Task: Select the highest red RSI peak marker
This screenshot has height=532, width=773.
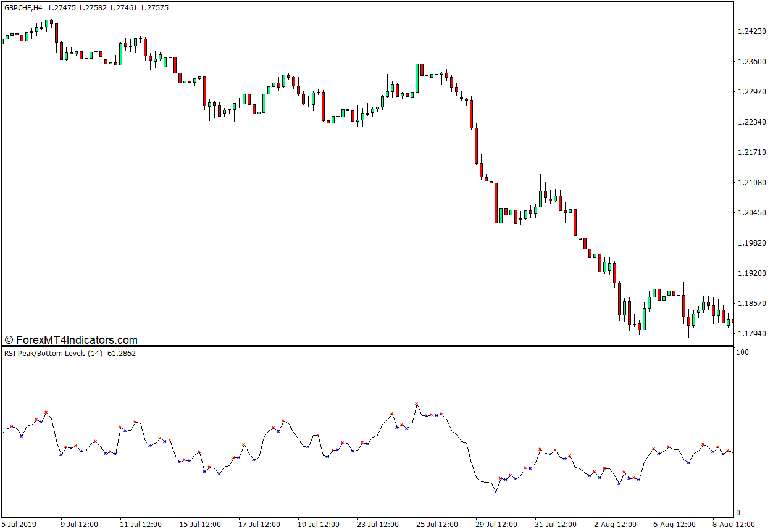Action: tap(417, 404)
